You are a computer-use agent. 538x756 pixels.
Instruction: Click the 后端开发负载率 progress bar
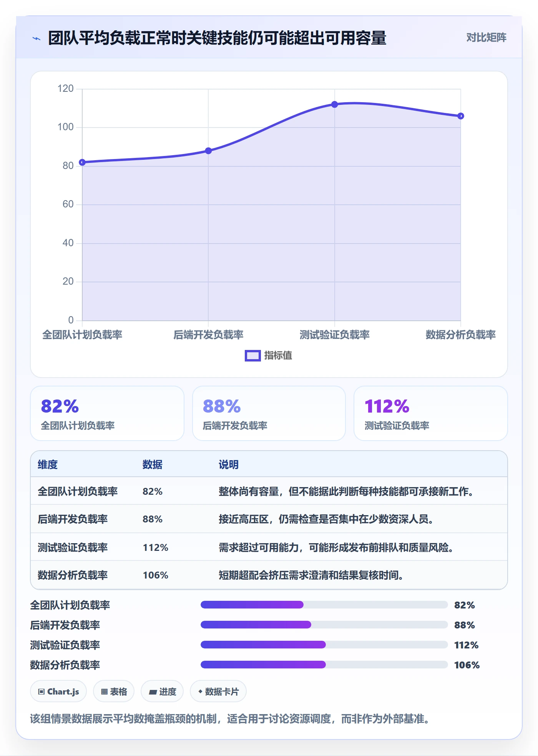point(324,625)
